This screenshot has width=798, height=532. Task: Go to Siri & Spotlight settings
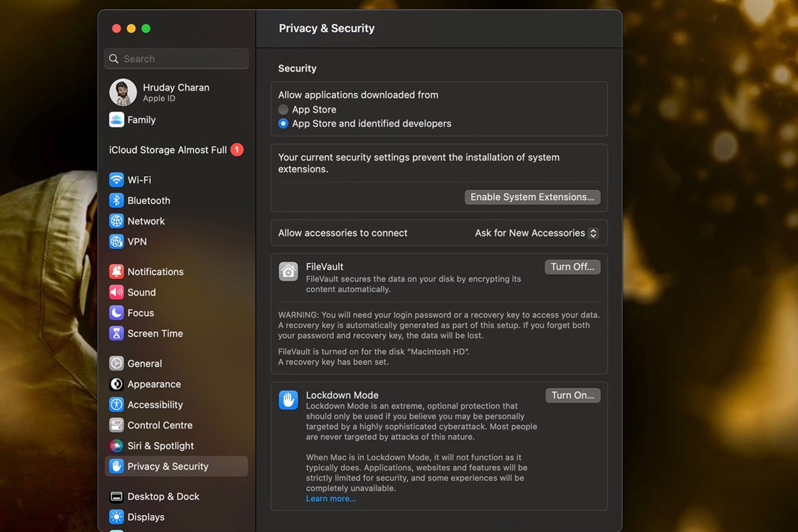pyautogui.click(x=176, y=446)
